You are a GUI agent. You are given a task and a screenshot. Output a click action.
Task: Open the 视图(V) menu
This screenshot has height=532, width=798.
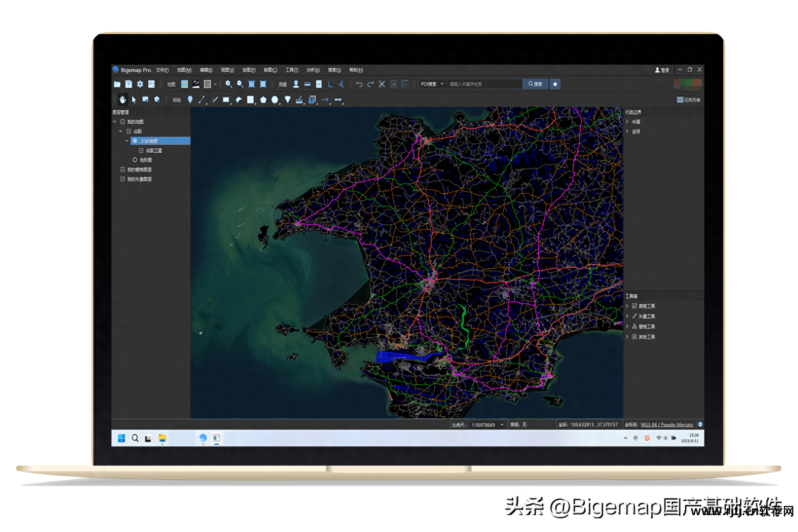227,70
